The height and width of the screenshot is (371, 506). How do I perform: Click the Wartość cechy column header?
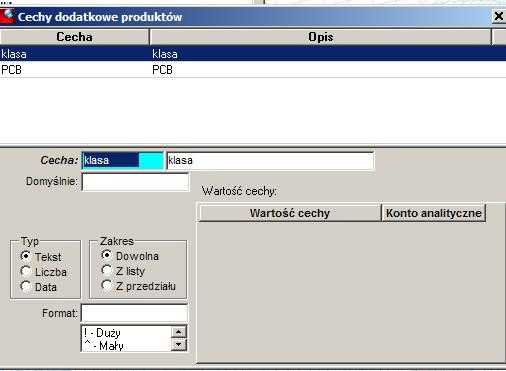[289, 213]
